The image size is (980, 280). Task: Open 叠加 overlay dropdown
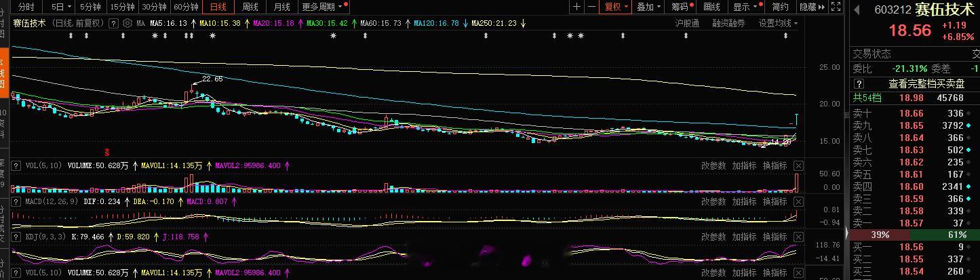[649, 7]
